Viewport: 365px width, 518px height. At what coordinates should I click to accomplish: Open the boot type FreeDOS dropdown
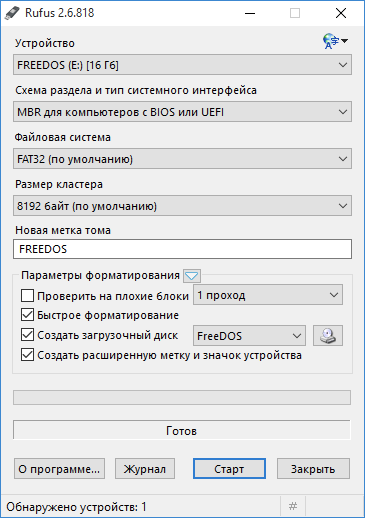(249, 336)
